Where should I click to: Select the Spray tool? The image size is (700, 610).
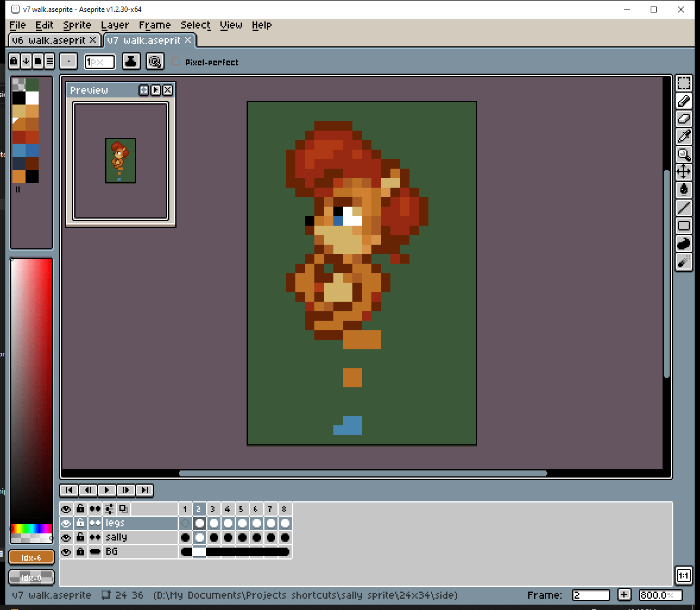click(684, 261)
